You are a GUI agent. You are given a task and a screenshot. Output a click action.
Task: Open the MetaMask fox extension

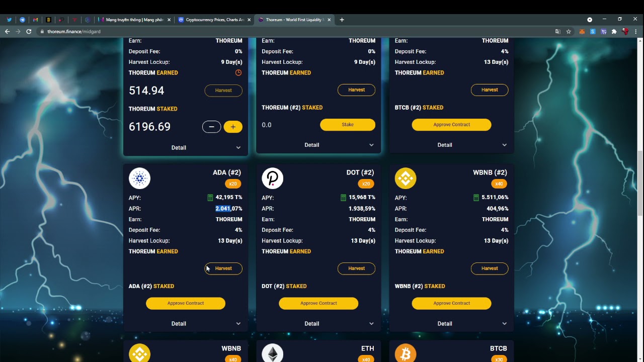[582, 31]
